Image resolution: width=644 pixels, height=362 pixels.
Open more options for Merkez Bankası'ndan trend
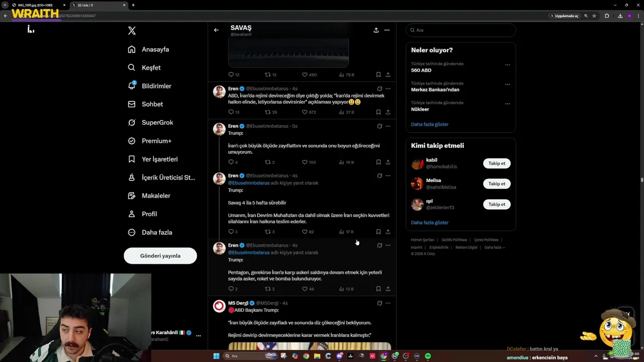[507, 84]
